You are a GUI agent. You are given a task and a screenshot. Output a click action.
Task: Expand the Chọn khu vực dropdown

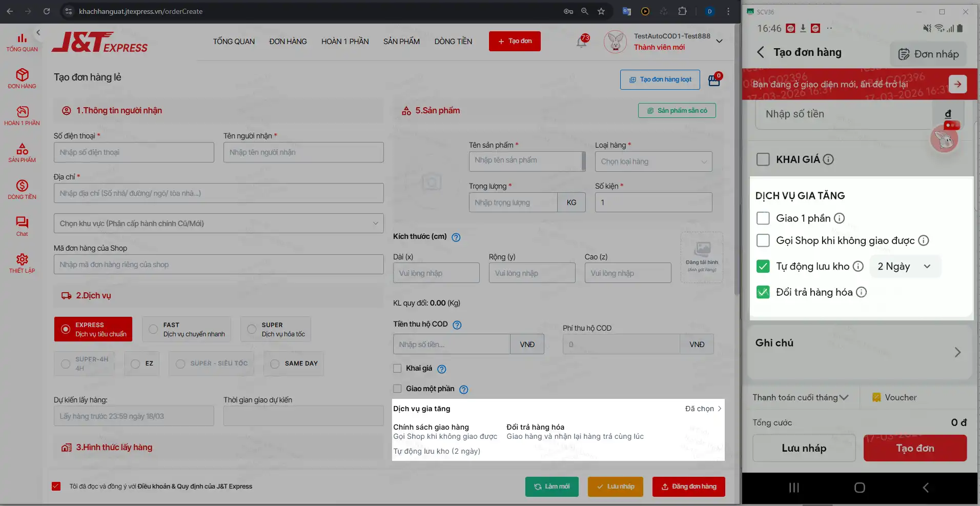pyautogui.click(x=219, y=224)
